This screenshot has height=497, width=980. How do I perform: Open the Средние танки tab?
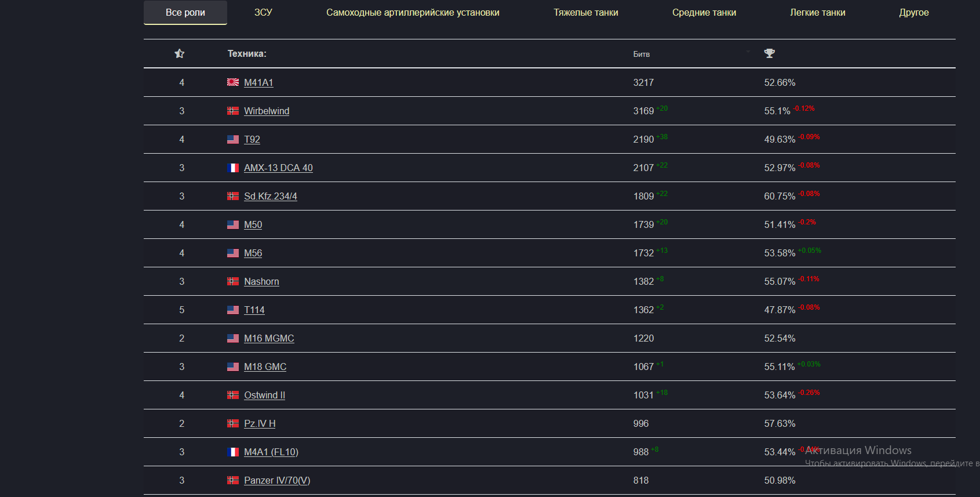(704, 12)
